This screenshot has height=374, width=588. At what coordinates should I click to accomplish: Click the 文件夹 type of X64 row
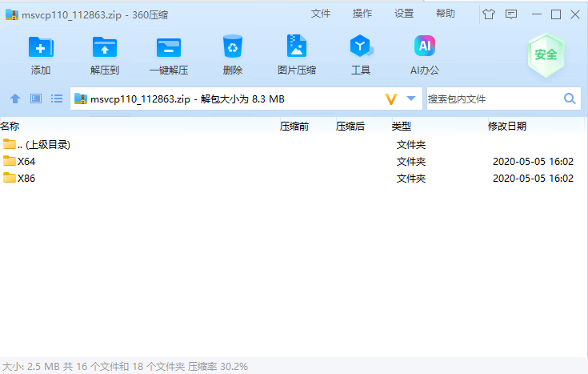411,162
